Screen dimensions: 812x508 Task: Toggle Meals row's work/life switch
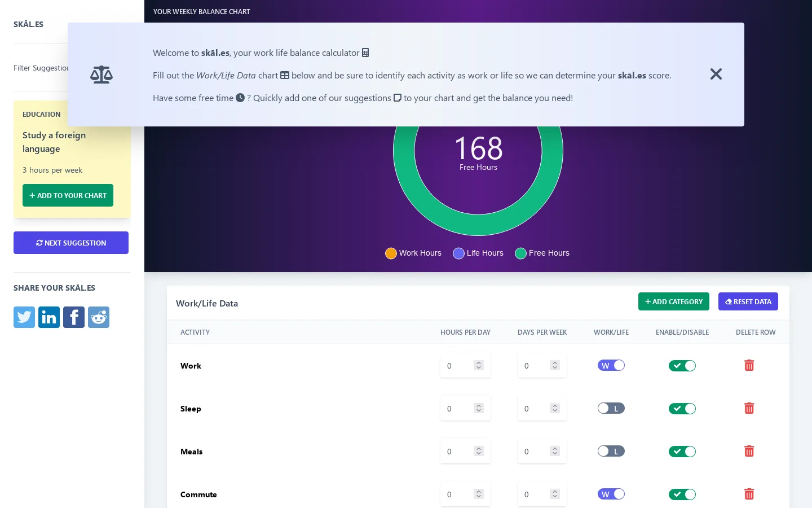[611, 451]
